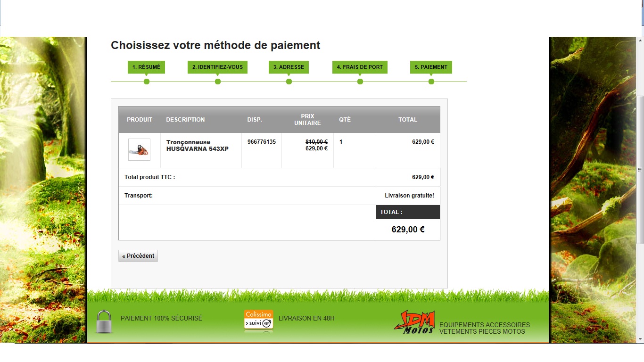Select reference number 966776135

pyautogui.click(x=262, y=142)
